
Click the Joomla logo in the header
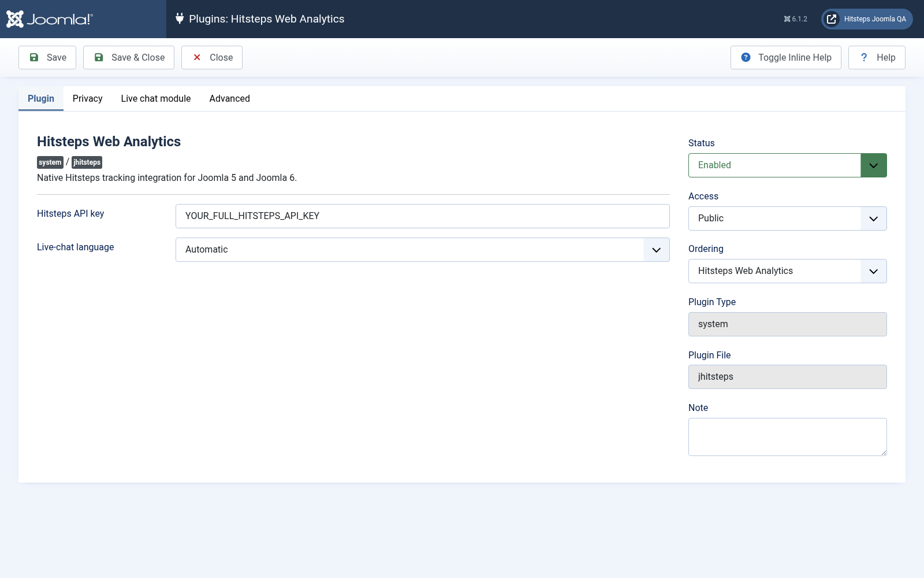tap(50, 19)
